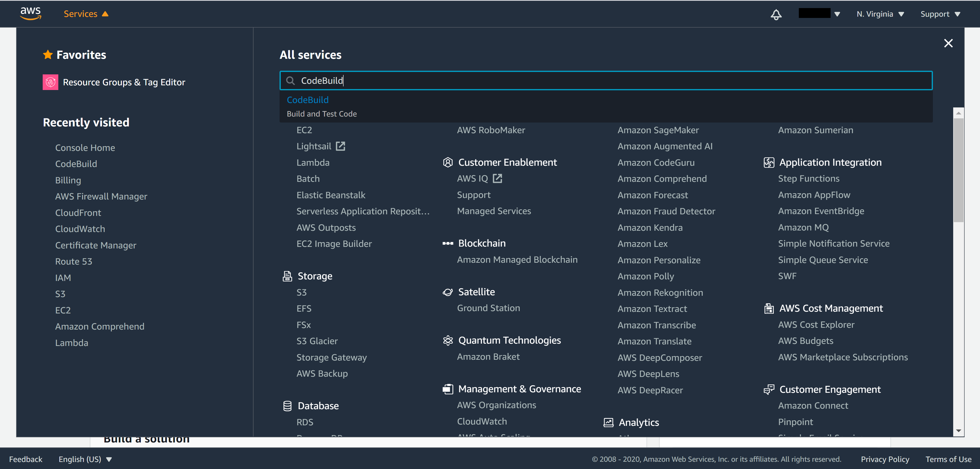Open AWS RoboMaker service
The image size is (980, 469).
point(491,130)
